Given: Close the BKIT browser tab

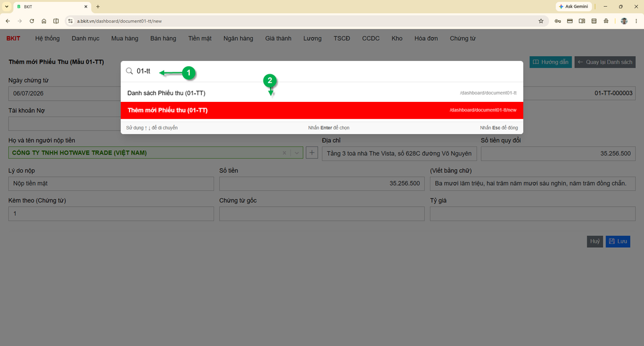Looking at the screenshot, I should pos(86,6).
